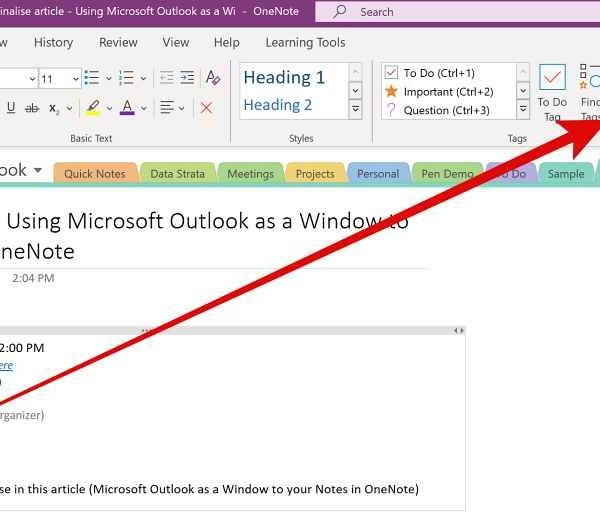
Task: Open the Help ribbon tab
Action: [x=227, y=42]
